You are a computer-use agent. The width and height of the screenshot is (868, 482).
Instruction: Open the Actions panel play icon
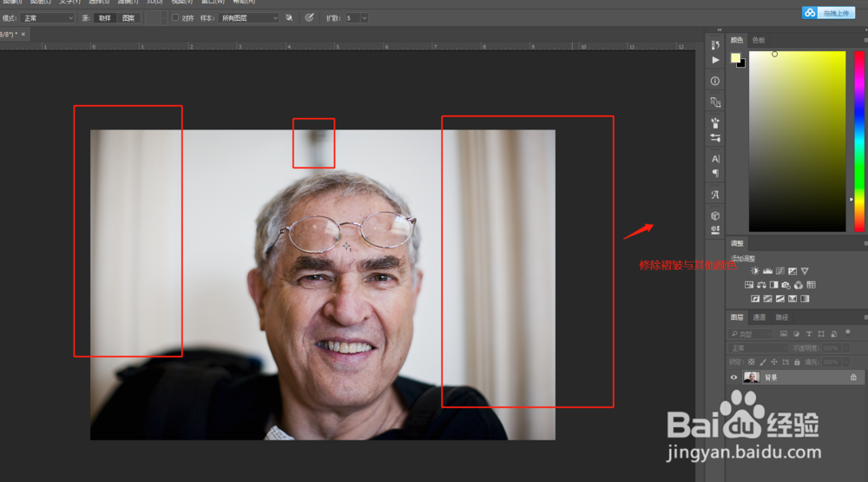coord(715,60)
